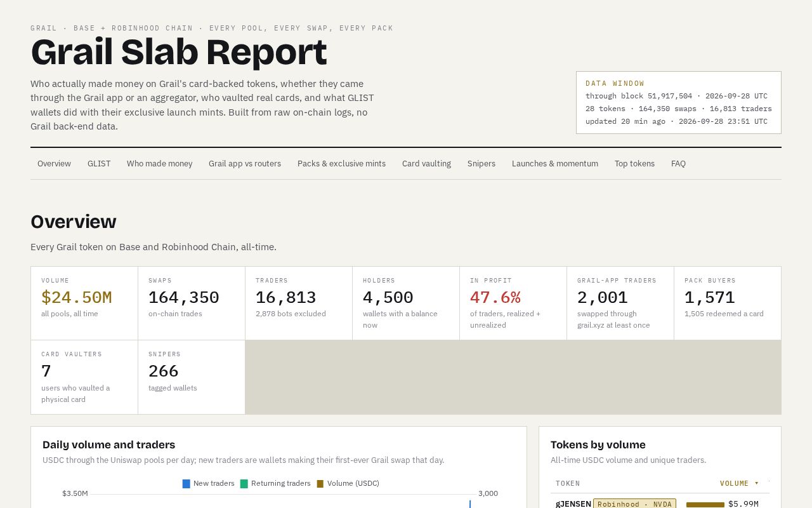The height and width of the screenshot is (508, 812).
Task: Click 'updated 20 min ago' timestamp line
Action: [676, 121]
